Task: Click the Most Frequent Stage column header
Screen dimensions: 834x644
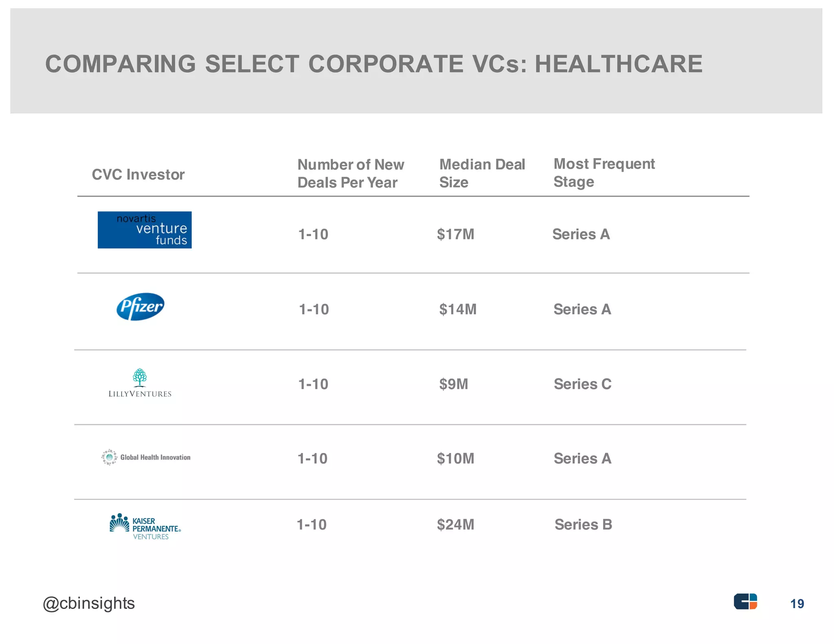Action: (x=604, y=173)
